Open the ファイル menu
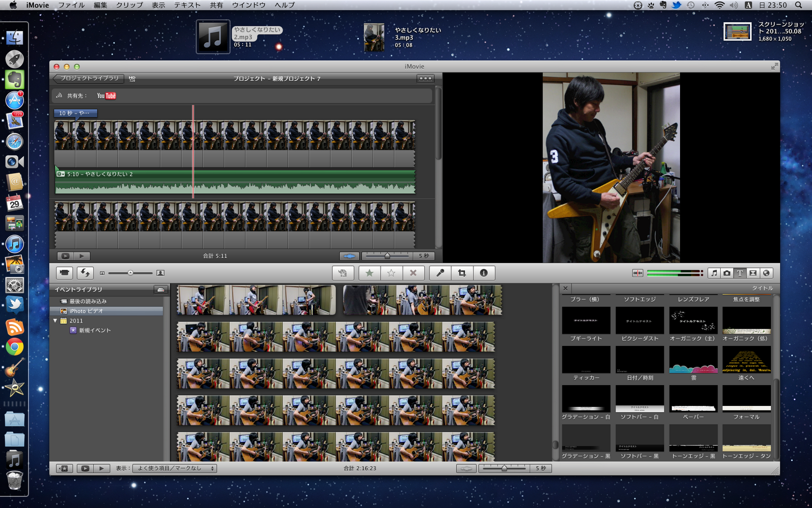Screen dimensions: 812x508 pyautogui.click(x=72, y=5)
